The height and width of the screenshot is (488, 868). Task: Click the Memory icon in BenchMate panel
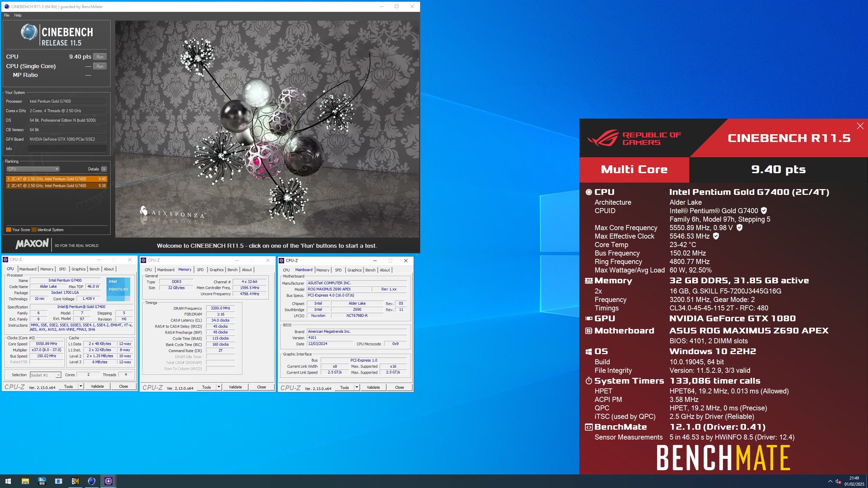(589, 281)
